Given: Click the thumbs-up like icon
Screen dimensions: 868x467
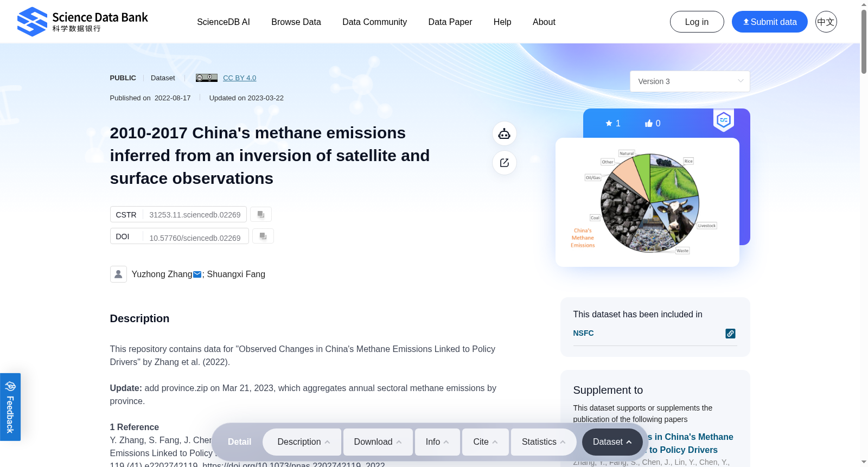Looking at the screenshot, I should [648, 123].
